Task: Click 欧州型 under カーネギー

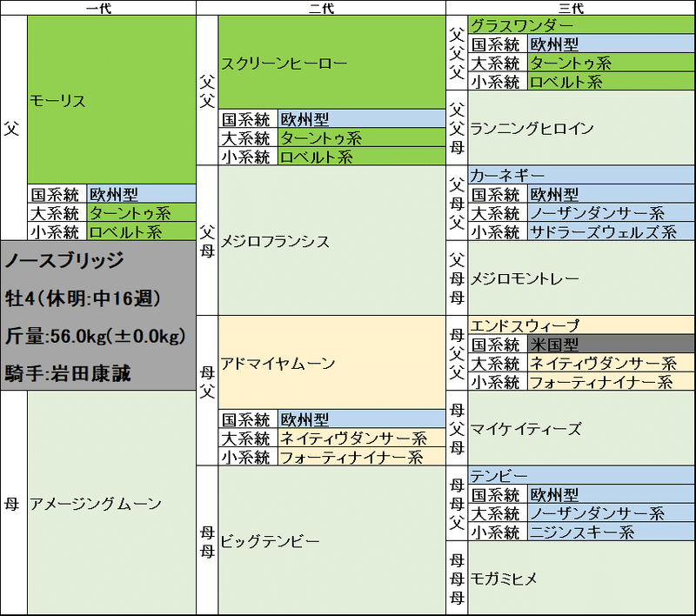Action: pyautogui.click(x=612, y=194)
